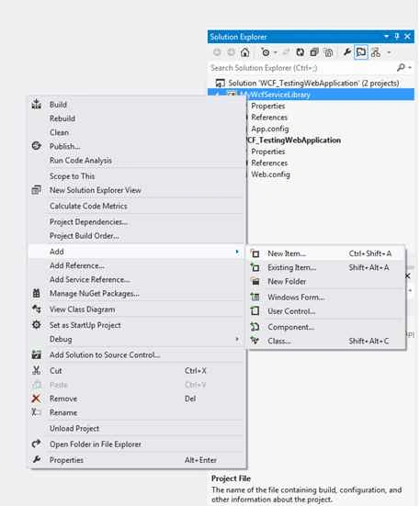Screen dimensions: 420x506
Task: Click the Build icon in the context menu
Action: pos(37,105)
